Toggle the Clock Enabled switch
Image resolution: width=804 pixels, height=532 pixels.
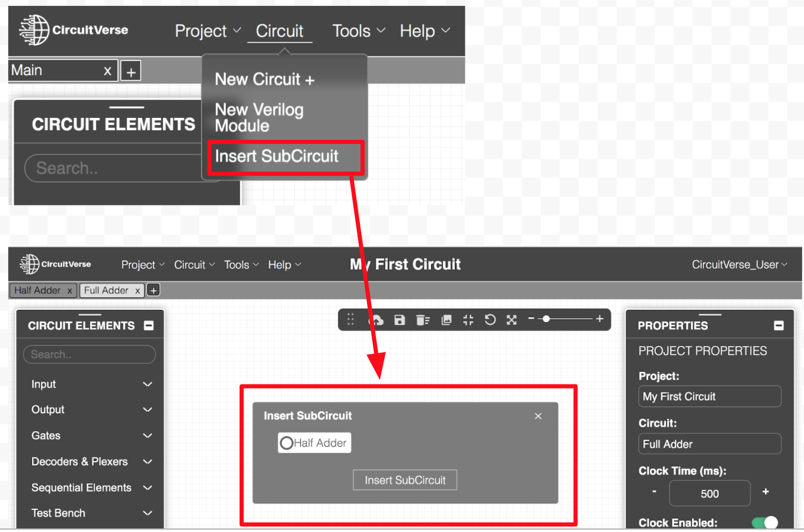pos(764,523)
